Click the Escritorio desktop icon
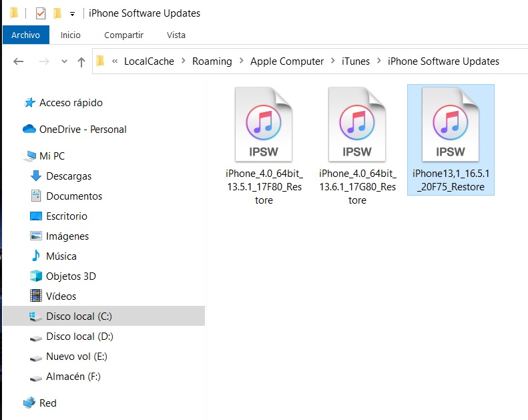 (36, 216)
